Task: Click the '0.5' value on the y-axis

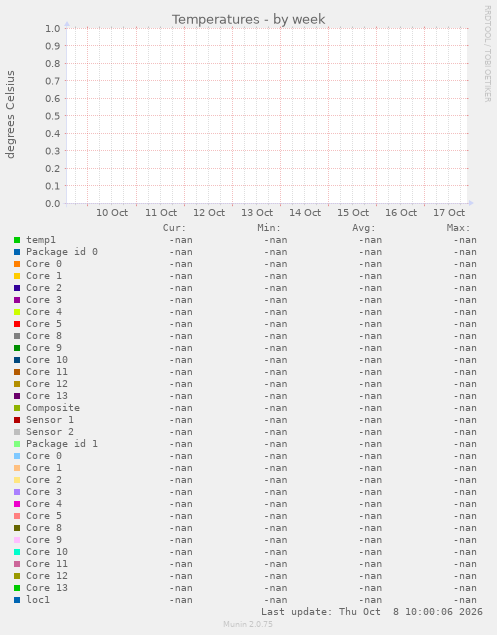Action: click(x=53, y=116)
